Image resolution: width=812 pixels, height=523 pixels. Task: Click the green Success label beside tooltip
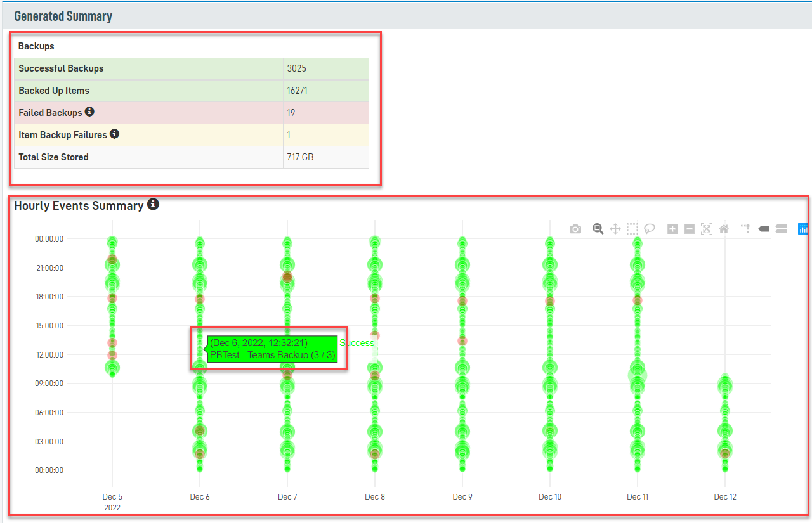point(357,343)
